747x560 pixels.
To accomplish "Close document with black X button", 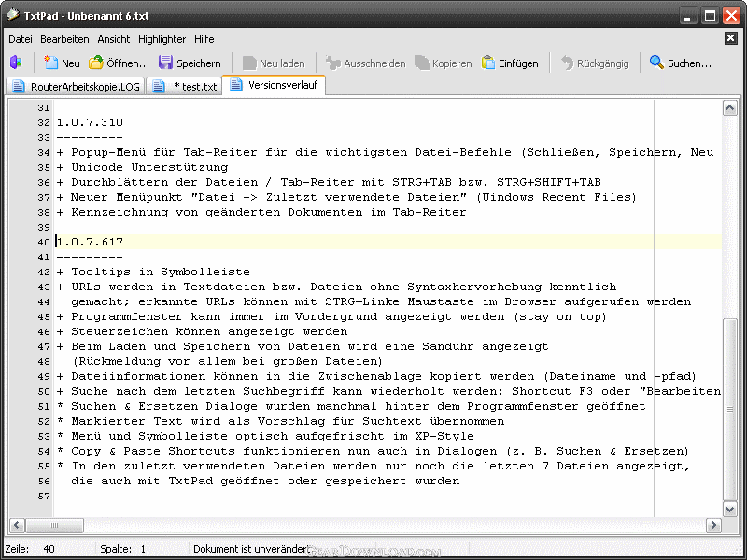I will point(730,38).
